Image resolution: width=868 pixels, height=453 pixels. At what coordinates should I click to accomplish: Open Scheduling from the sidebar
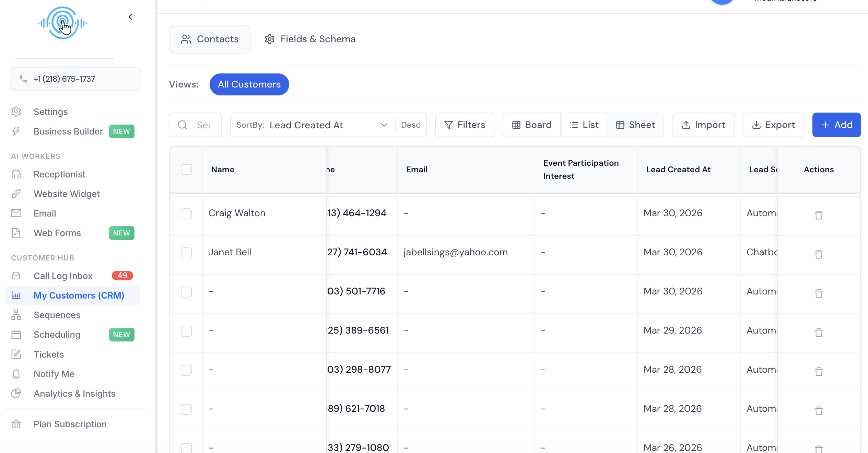[x=57, y=335]
